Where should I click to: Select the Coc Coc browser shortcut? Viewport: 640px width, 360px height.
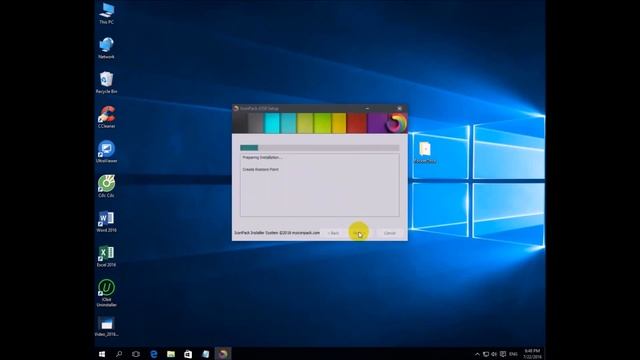(107, 187)
